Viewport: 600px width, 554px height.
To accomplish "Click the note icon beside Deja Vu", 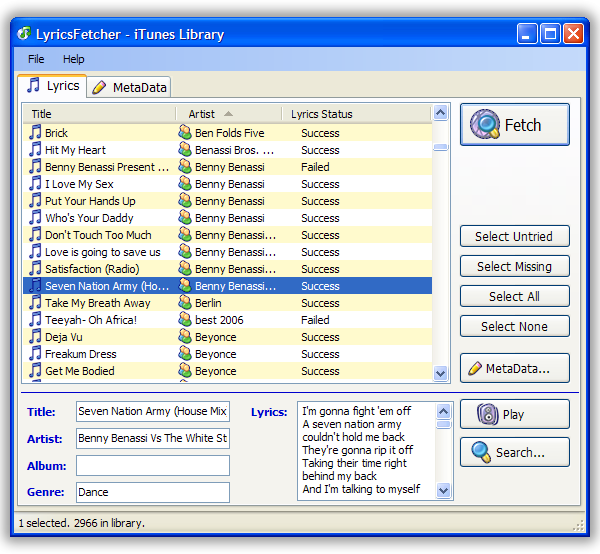I will tap(35, 337).
